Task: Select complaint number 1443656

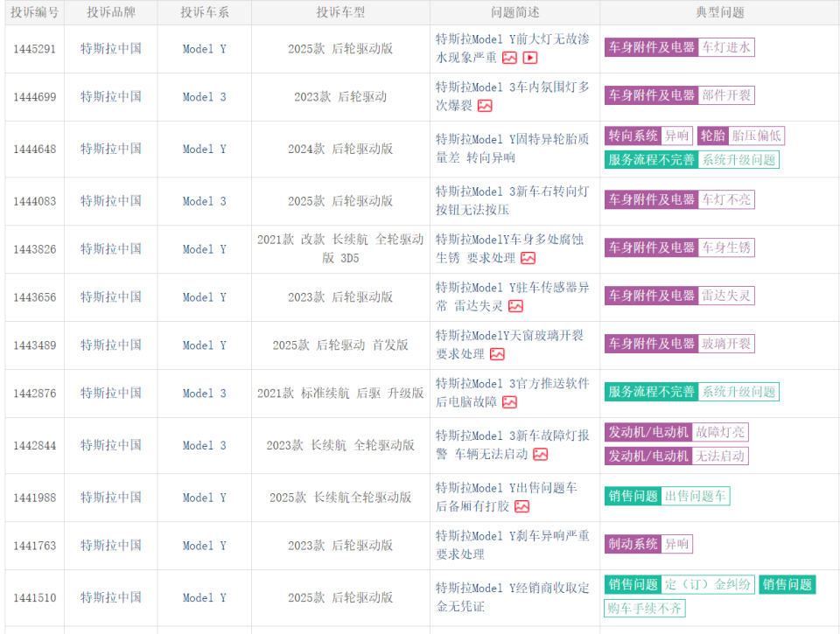Action: pyautogui.click(x=35, y=297)
